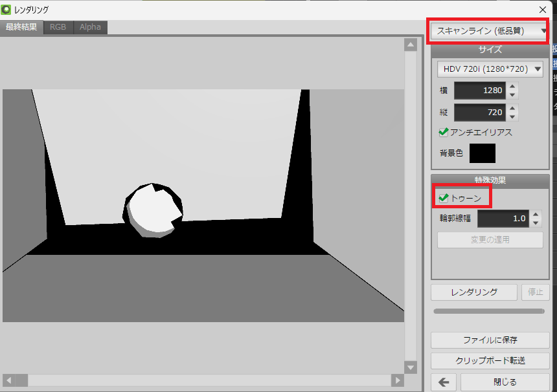Viewport: 557px width, 392px height.
Task: Uncheck the トゥーン effect checkbox
Action: [444, 198]
